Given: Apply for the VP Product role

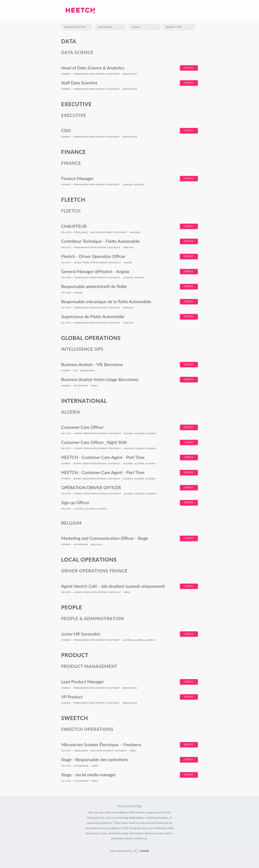Looking at the screenshot, I should click(189, 697).
